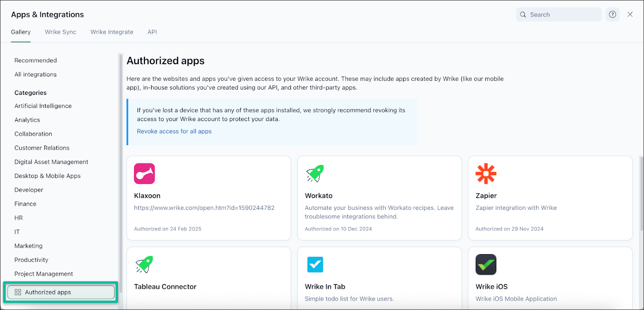The width and height of the screenshot is (644, 310).
Task: Click the Zapier orange asterisk icon
Action: [486, 174]
